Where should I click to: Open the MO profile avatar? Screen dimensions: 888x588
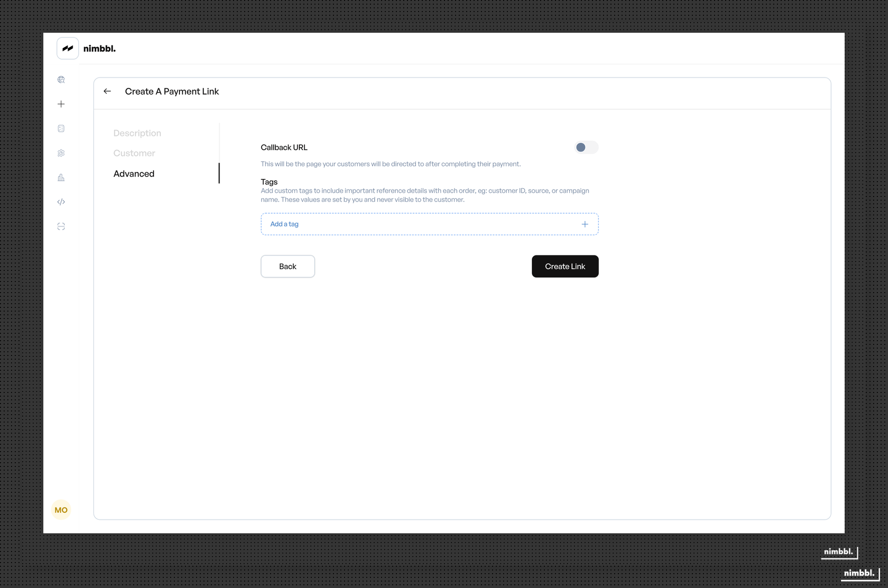tap(61, 510)
